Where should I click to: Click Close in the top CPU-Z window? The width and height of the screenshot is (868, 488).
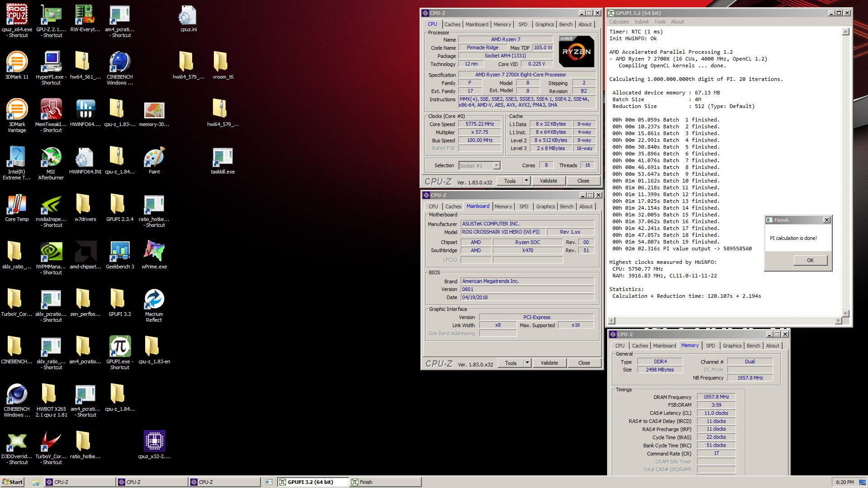coord(583,181)
